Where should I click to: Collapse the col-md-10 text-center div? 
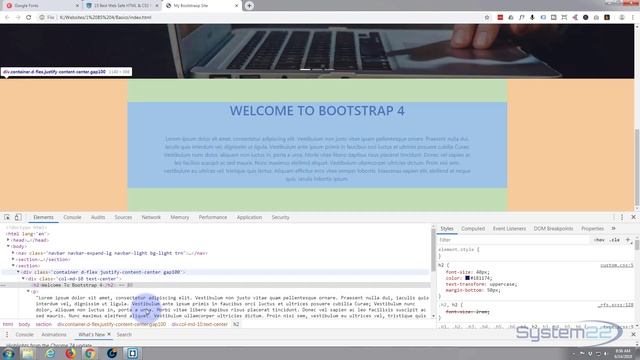tap(23, 278)
